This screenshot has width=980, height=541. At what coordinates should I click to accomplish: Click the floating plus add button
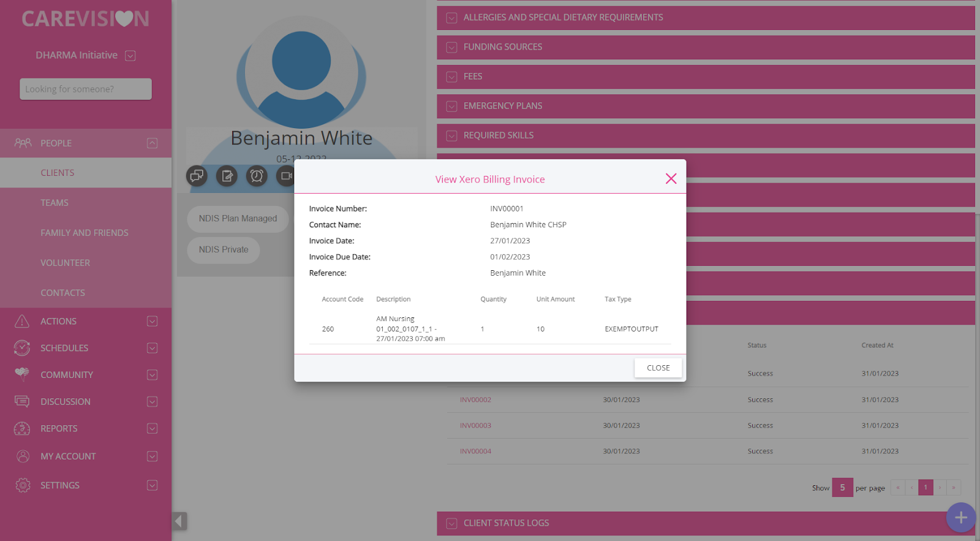coord(960,518)
